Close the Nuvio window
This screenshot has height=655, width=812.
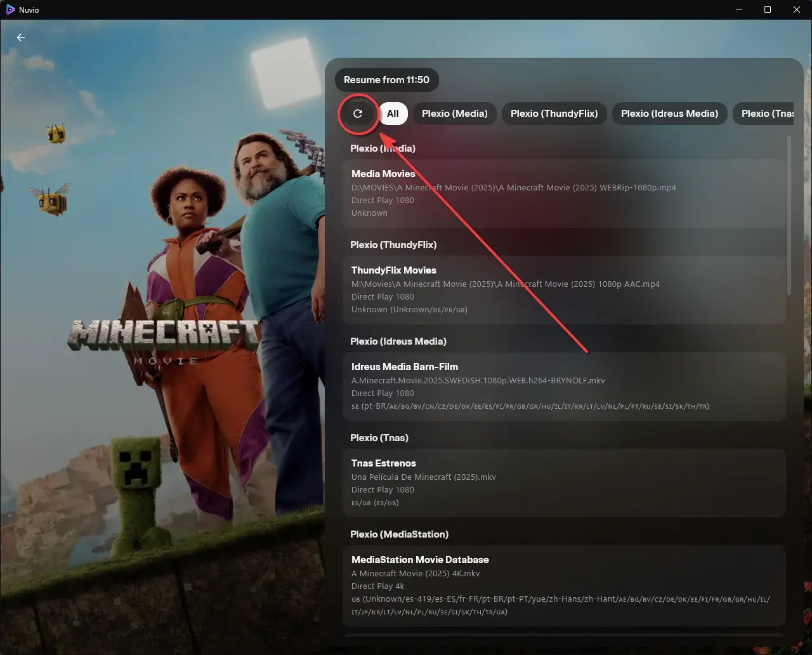[x=797, y=10]
